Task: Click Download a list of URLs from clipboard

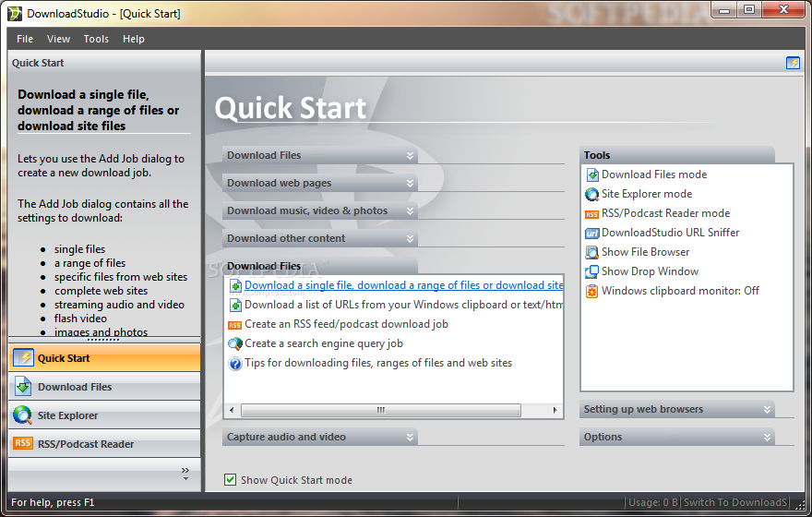Action: point(404,305)
